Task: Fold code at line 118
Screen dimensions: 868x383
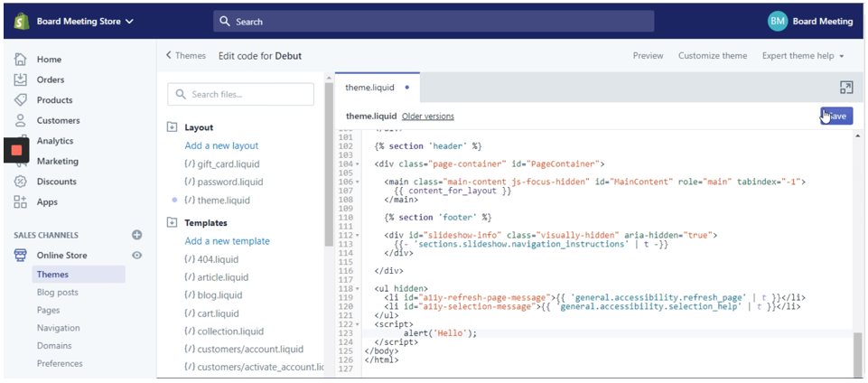Action: point(357,289)
